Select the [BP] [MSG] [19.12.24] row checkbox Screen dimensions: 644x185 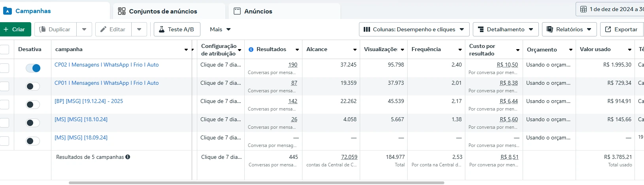4,105
